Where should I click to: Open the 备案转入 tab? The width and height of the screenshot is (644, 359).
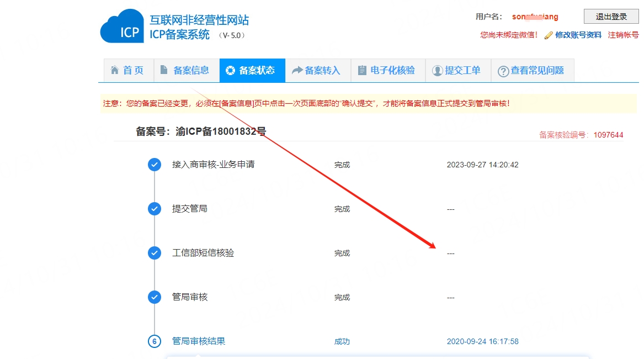click(x=318, y=70)
